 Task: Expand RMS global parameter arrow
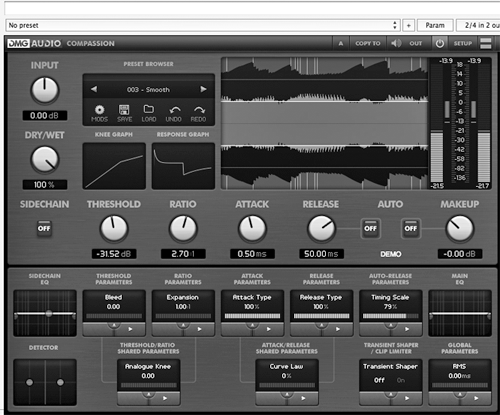(476, 398)
